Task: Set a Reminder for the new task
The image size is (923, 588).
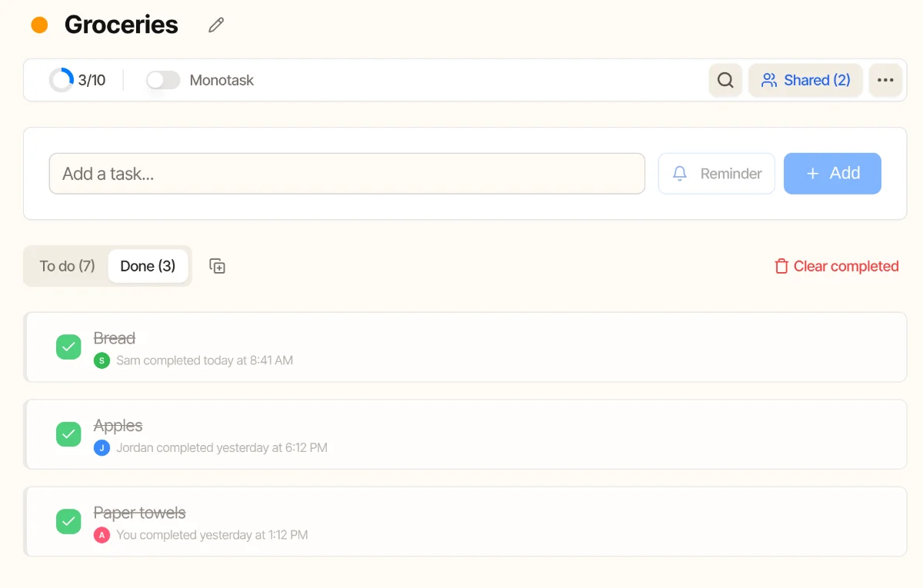Action: pyautogui.click(x=717, y=174)
